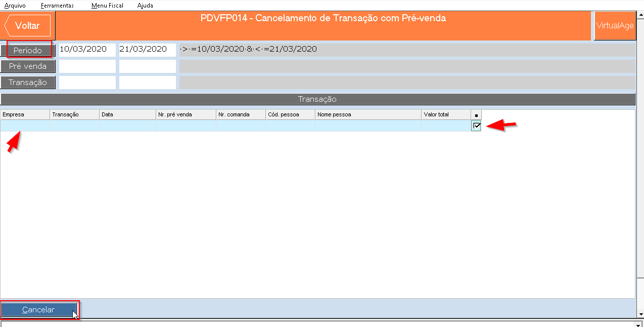Click the vertical scrollbar up arrow
Viewport: 644px width, 327px height.
640,16
